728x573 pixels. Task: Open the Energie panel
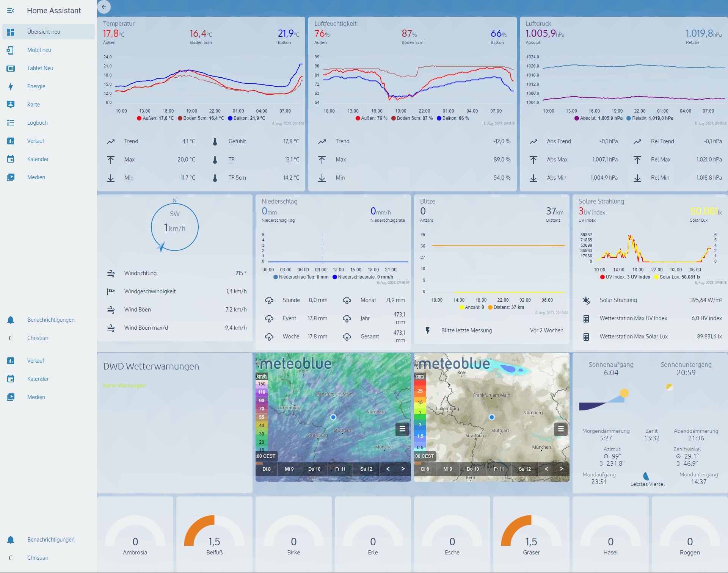[49, 86]
